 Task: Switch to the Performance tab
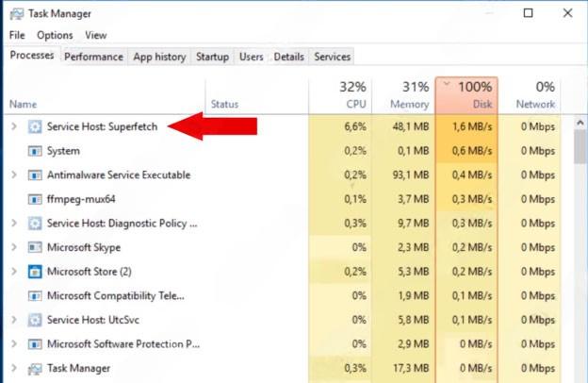pyautogui.click(x=93, y=57)
